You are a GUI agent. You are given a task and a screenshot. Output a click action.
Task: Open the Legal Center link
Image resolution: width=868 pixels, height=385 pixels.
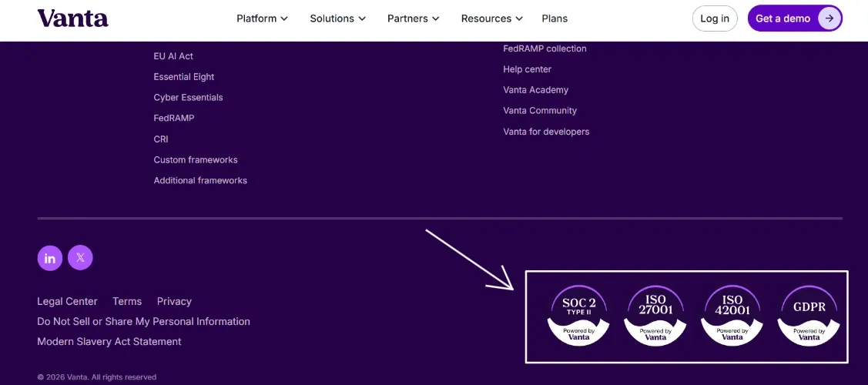point(67,302)
